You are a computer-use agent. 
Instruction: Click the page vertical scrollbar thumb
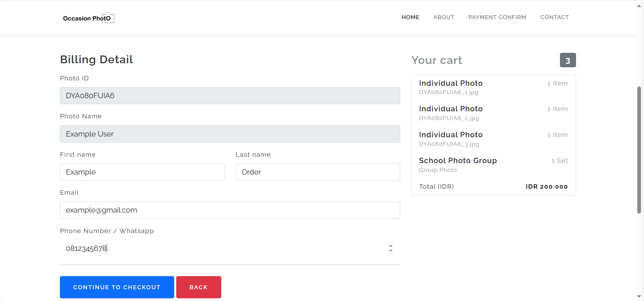[639, 150]
